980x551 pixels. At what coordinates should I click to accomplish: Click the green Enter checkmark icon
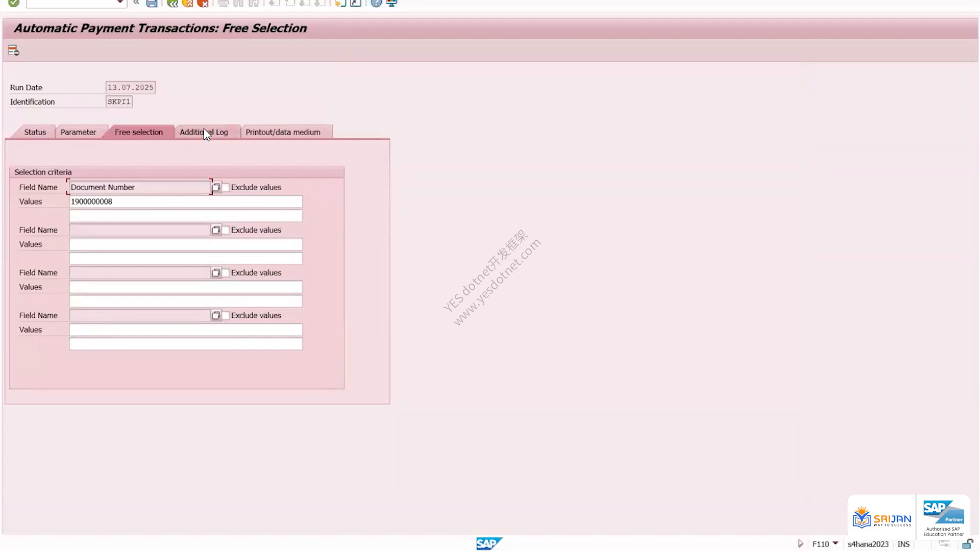click(14, 3)
